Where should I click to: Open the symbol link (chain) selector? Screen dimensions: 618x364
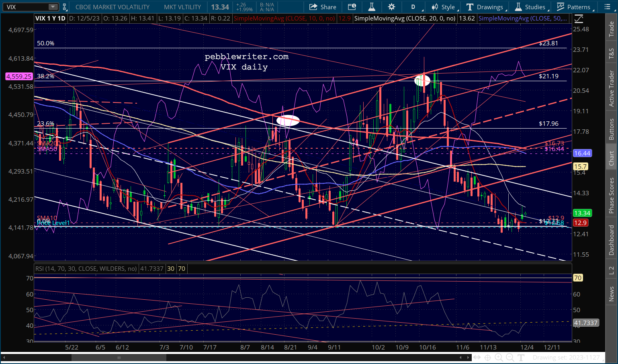pyautogui.click(x=65, y=7)
